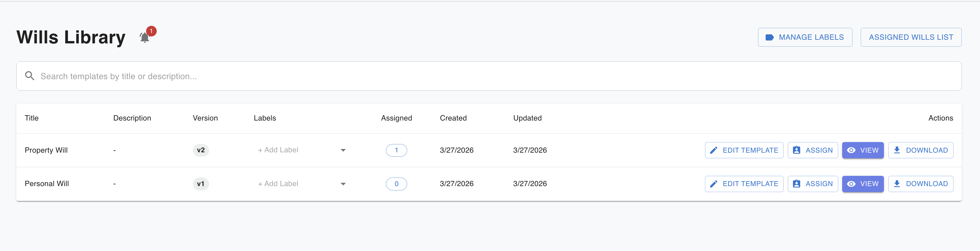This screenshot has width=980, height=251.
Task: Click the Title column header
Action: click(31, 118)
